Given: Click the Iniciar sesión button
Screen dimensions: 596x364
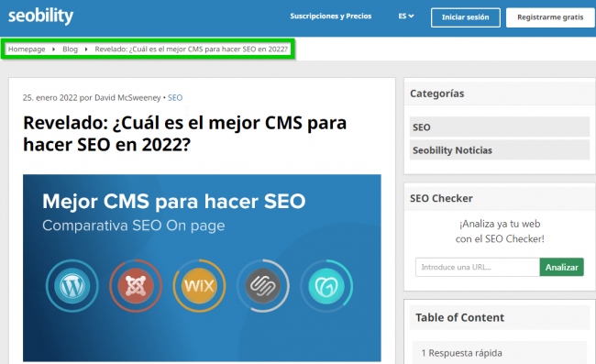Looking at the screenshot, I should (x=465, y=17).
